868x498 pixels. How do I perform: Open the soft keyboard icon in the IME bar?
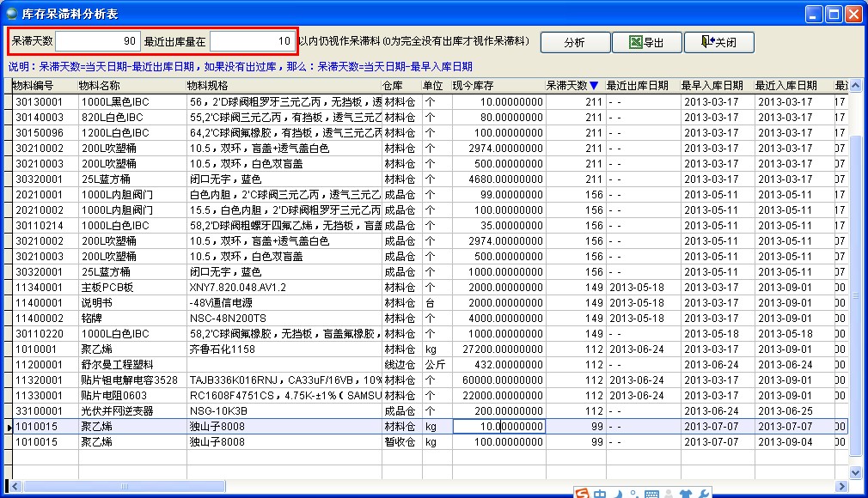(x=651, y=493)
